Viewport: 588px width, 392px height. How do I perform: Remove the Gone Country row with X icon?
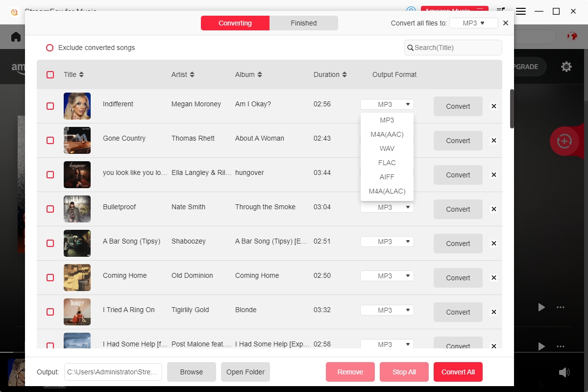click(494, 141)
